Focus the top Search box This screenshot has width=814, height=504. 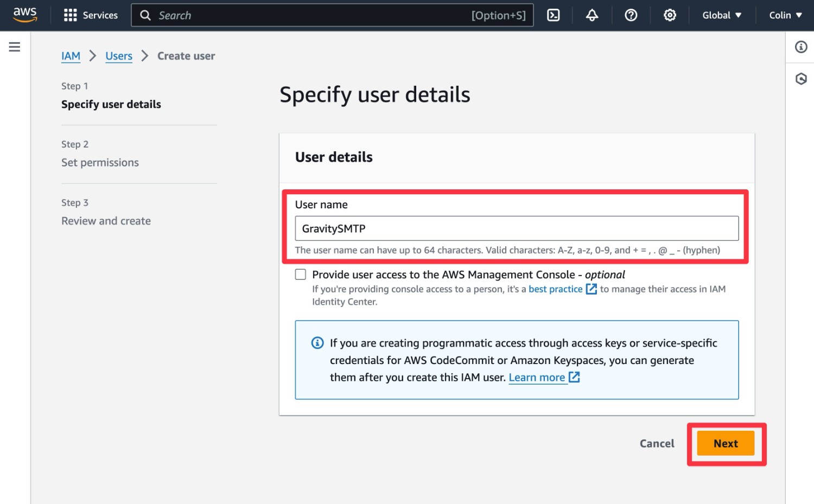pos(332,15)
